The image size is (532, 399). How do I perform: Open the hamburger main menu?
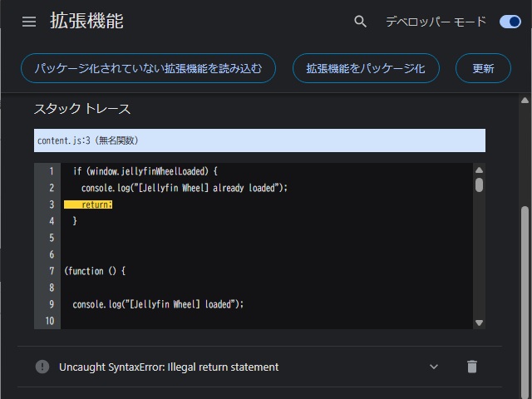29,22
